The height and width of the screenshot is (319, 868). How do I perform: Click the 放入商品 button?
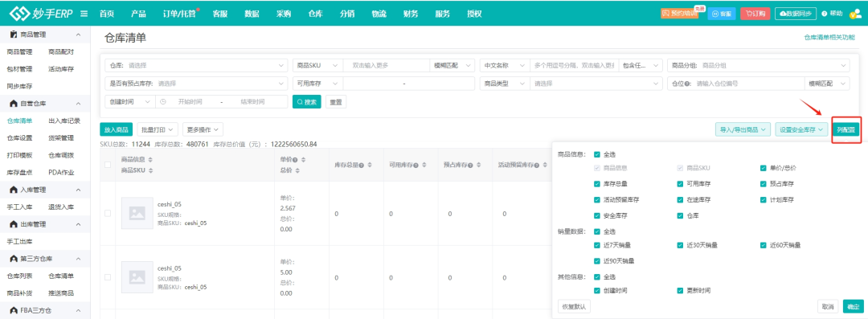[x=117, y=129]
